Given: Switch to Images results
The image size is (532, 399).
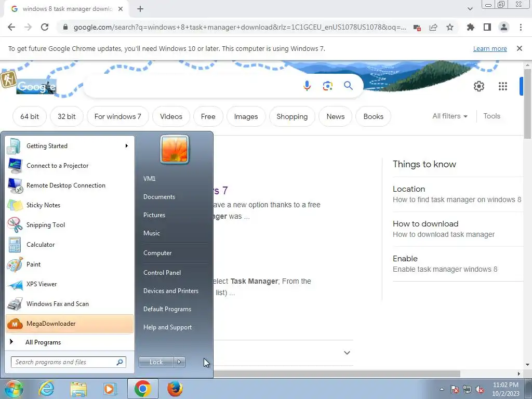Looking at the screenshot, I should pos(246,116).
